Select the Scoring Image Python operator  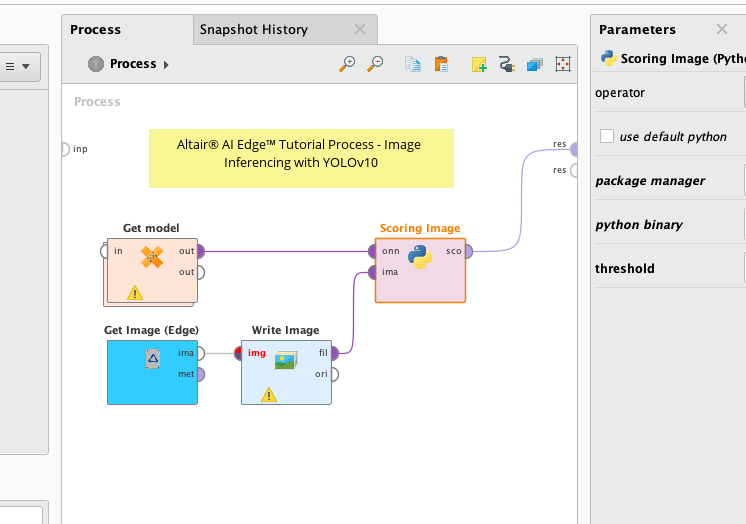point(420,258)
